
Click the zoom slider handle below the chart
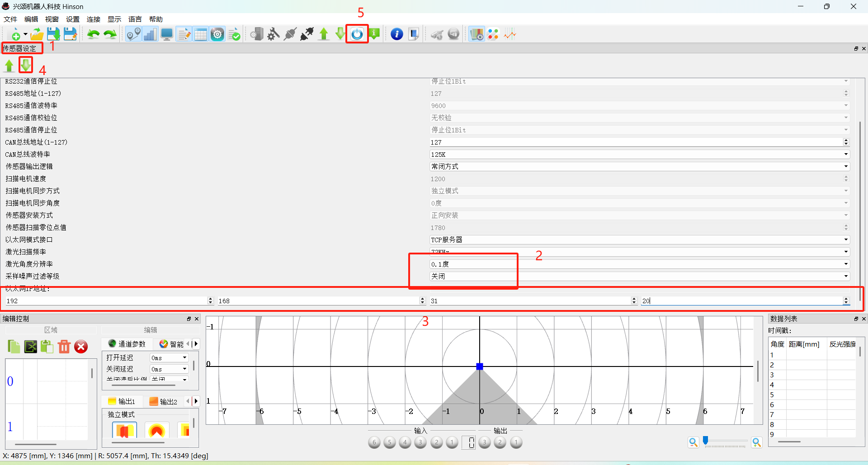[x=705, y=441]
